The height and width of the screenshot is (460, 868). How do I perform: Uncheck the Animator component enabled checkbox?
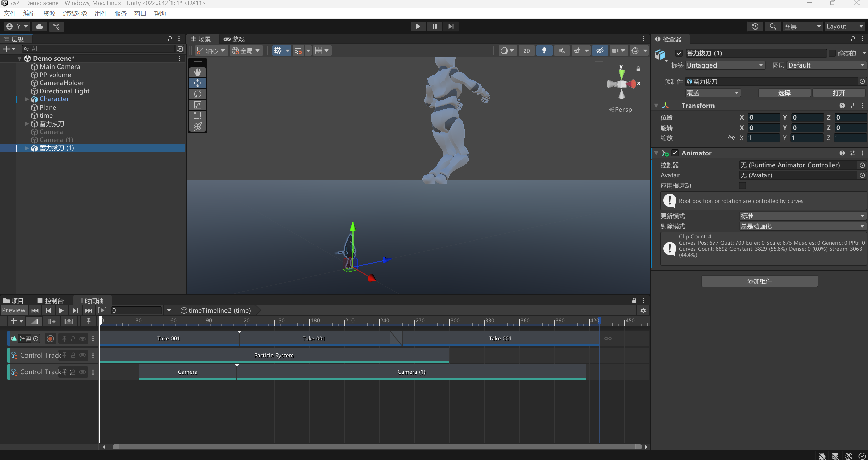click(675, 153)
